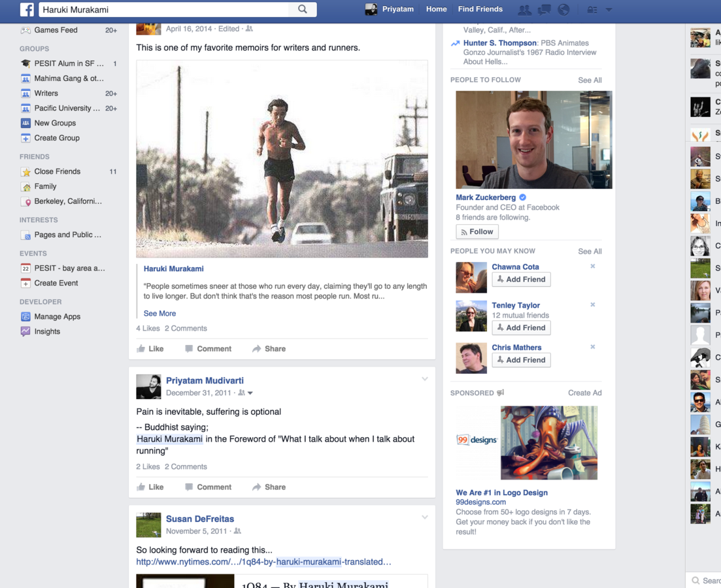This screenshot has height=588, width=721.
Task: Add Chris Mathers as friend
Action: click(x=521, y=360)
